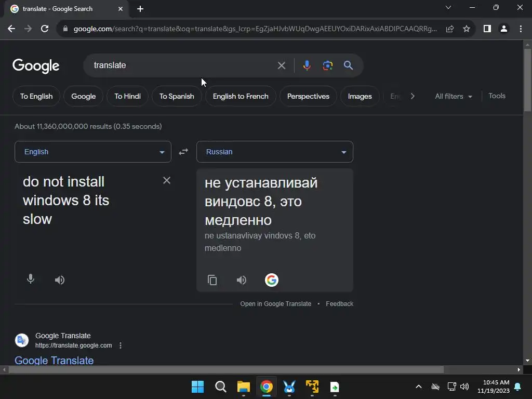Search by image with Google Lens icon

(327, 65)
